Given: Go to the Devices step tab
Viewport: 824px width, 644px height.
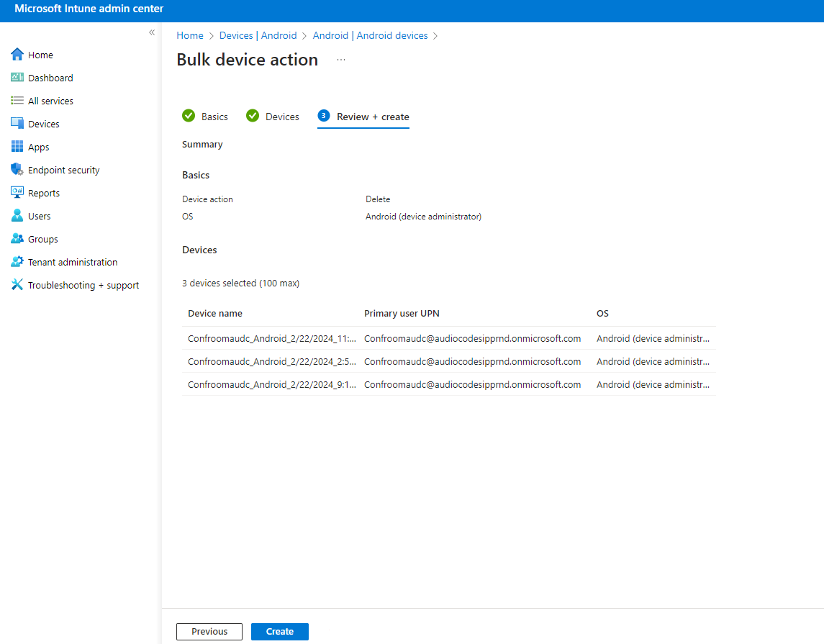Looking at the screenshot, I should pos(273,117).
